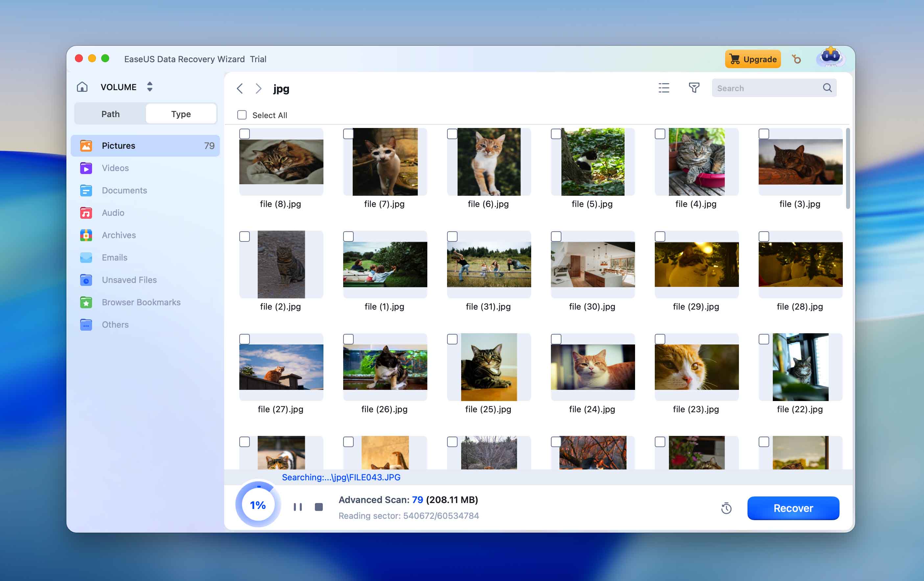Image resolution: width=924 pixels, height=581 pixels.
Task: Open Browser Bookmarks category
Action: point(141,302)
